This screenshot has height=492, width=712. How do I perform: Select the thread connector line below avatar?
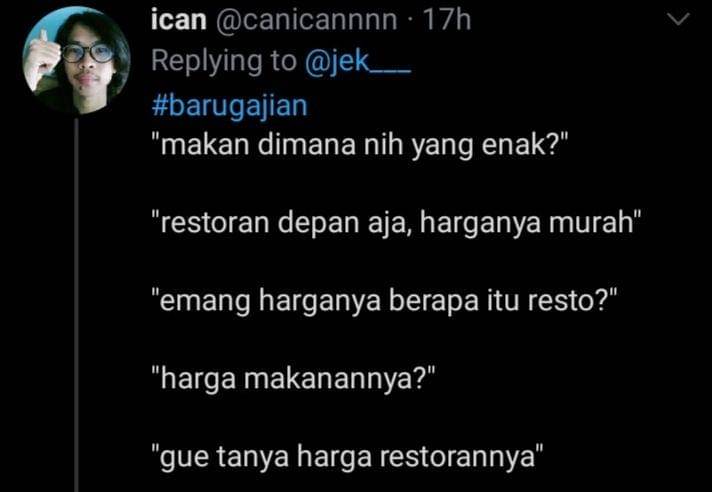click(76, 304)
